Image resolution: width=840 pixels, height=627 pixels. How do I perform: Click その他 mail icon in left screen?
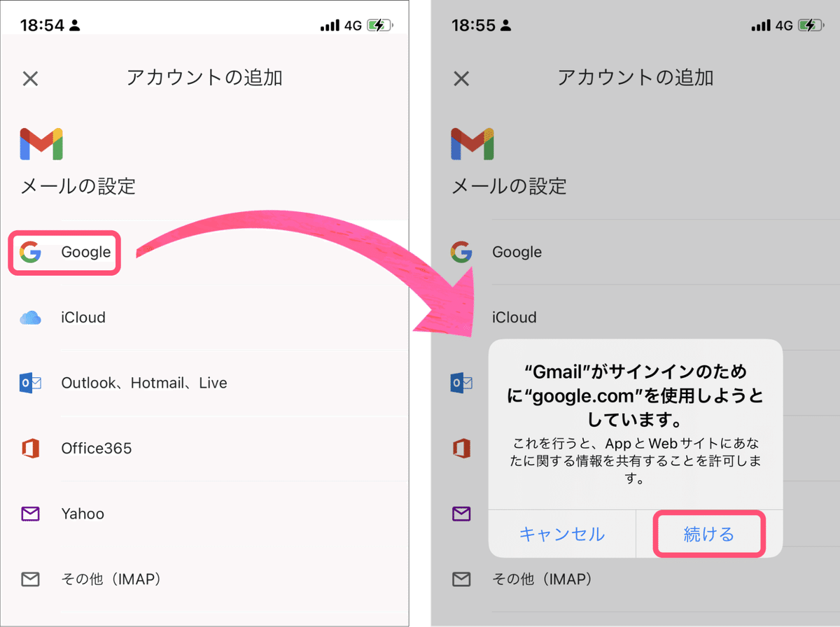tap(30, 579)
